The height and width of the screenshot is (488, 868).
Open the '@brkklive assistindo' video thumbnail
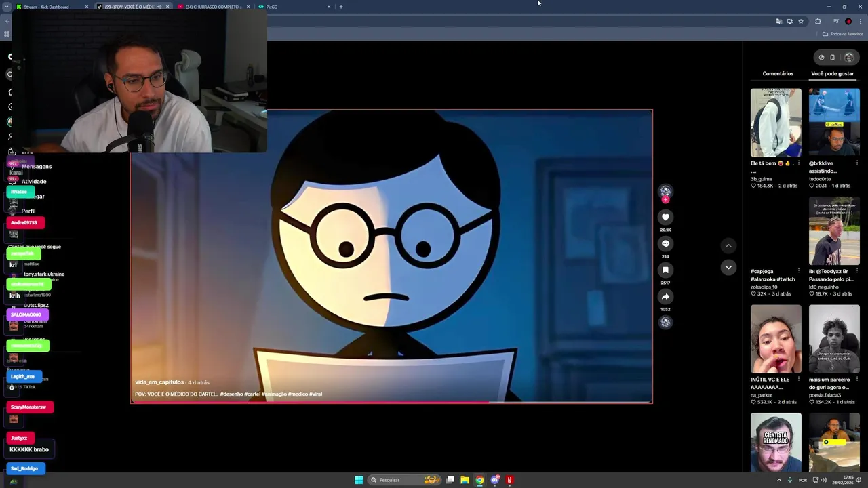pos(834,123)
